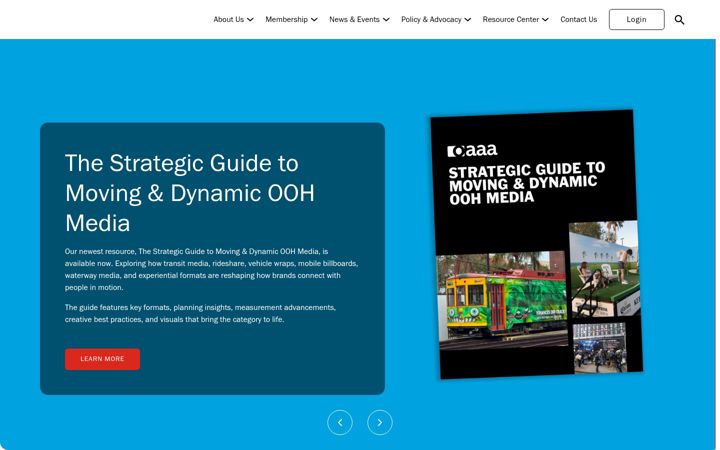This screenshot has height=450, width=720.
Task: Open the Strategic Guide cover image
Action: coord(536,244)
